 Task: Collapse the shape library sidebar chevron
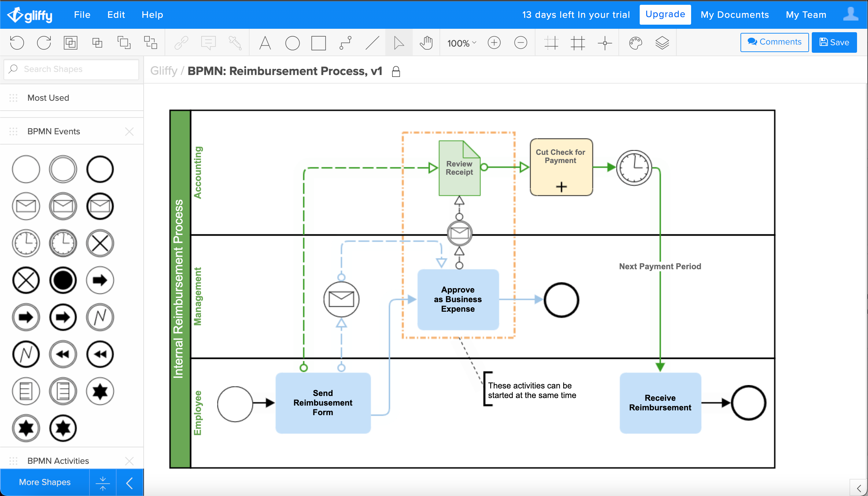point(130,483)
